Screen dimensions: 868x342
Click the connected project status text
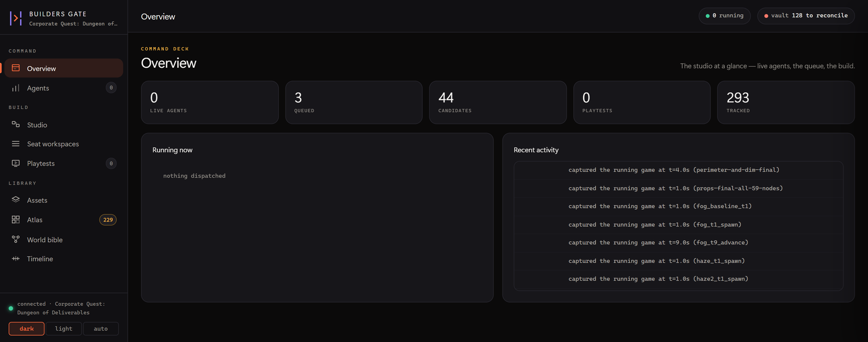click(61, 308)
